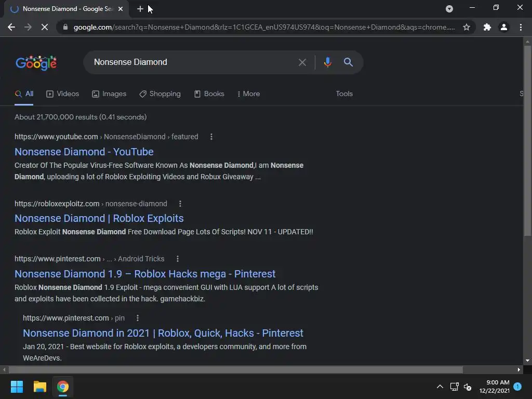
Task: Stop the page from loading
Action: tap(45, 27)
